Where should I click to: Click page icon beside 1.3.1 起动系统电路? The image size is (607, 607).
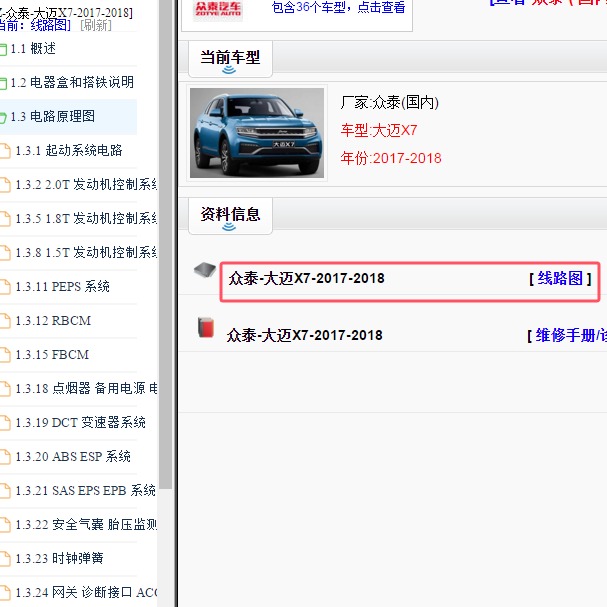click(x=5, y=151)
